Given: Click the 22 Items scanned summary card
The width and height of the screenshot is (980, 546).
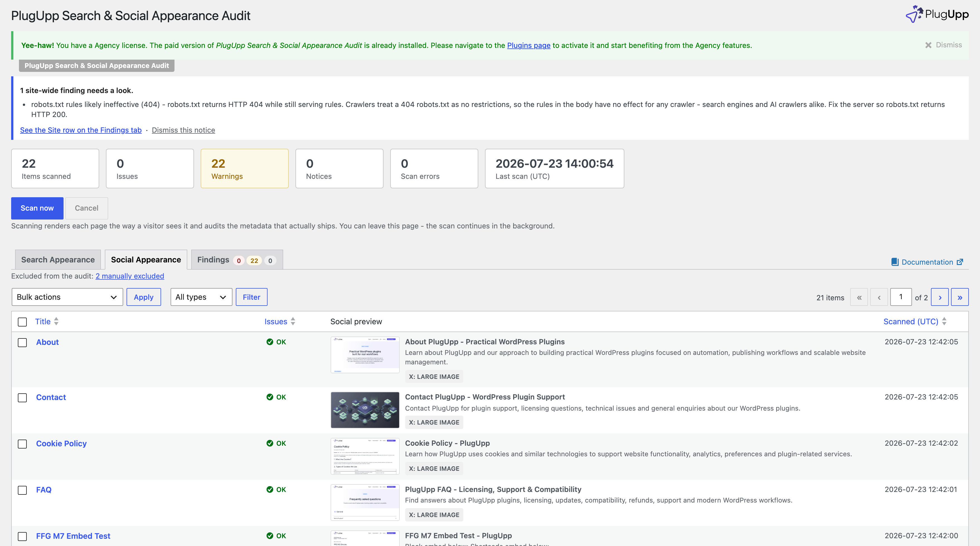Looking at the screenshot, I should 55,169.
